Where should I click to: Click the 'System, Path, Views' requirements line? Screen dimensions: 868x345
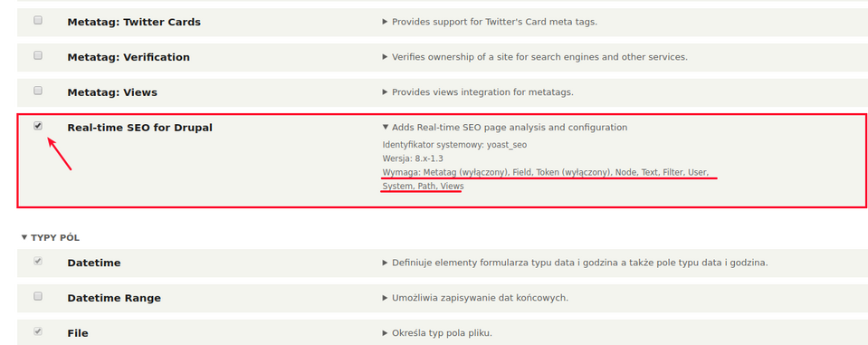(423, 187)
